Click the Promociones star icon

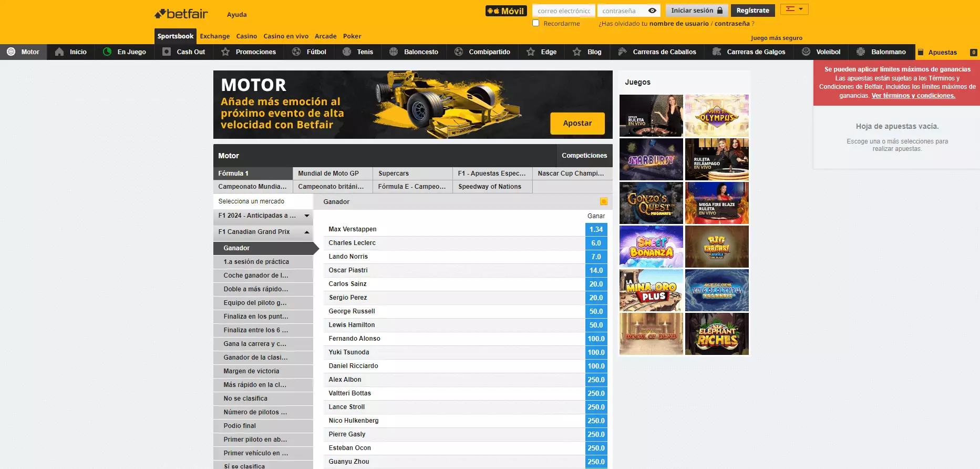225,52
